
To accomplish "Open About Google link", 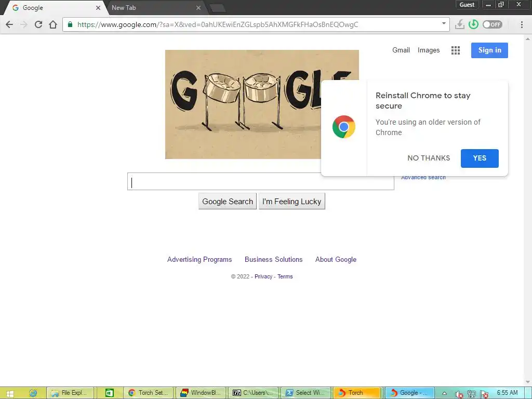I will click(336, 260).
